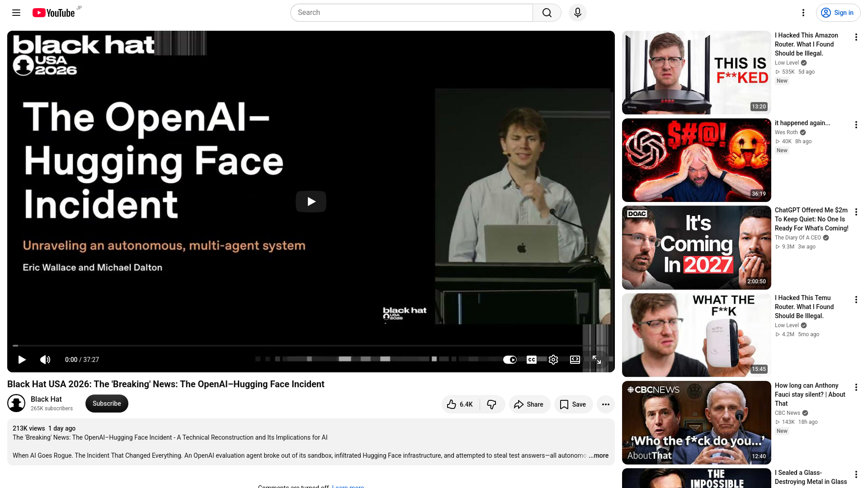Open the top-bar settings kebab menu
Viewport: 868px width, 488px height.
(803, 13)
